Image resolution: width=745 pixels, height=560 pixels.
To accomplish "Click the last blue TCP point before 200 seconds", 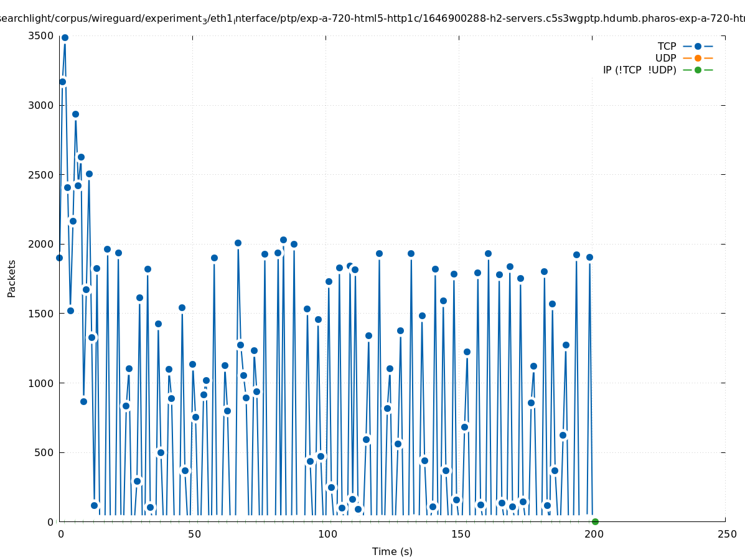I will [x=589, y=257].
